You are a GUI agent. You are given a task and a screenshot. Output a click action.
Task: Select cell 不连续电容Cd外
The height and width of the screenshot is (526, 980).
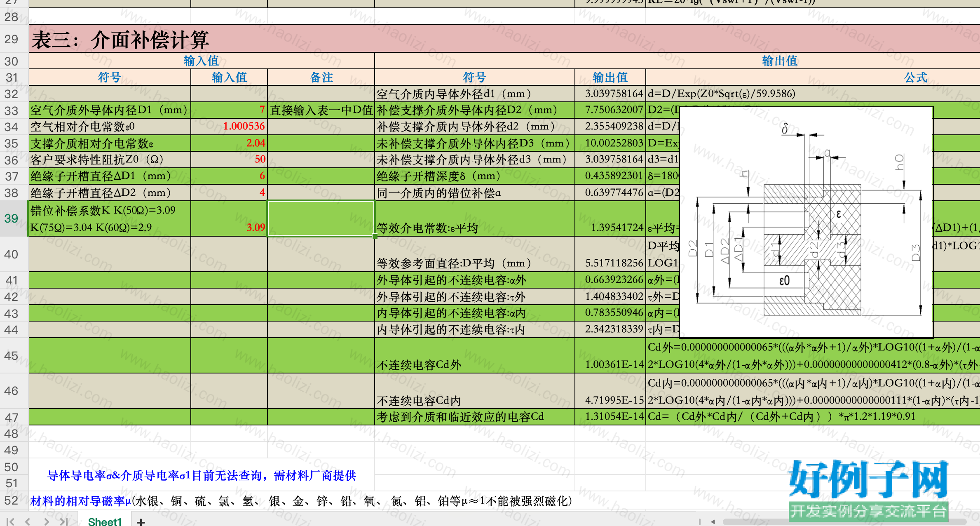tap(475, 355)
